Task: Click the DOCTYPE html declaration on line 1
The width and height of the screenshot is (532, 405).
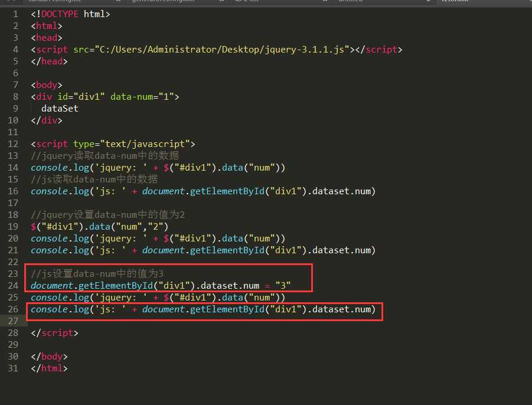Action: pyautogui.click(x=70, y=14)
